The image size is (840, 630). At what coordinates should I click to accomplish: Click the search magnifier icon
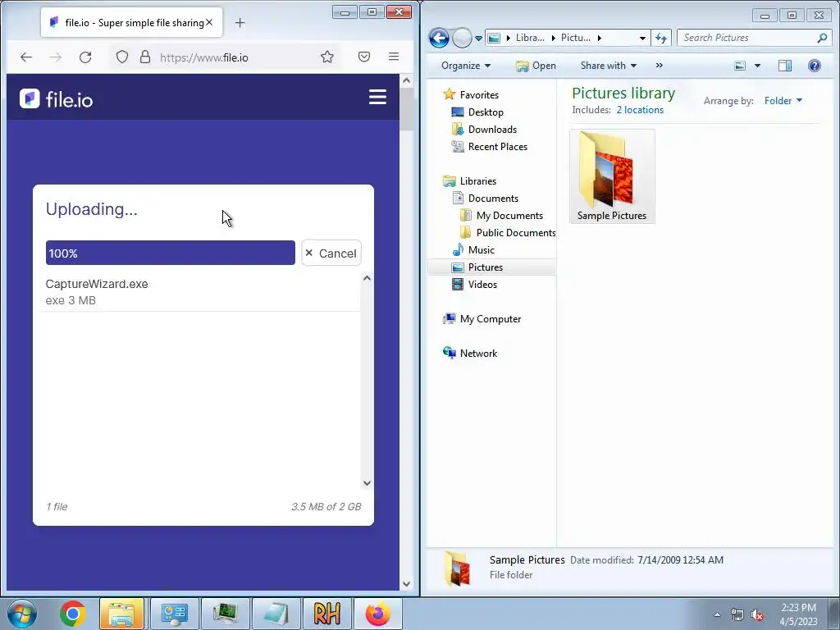(822, 38)
